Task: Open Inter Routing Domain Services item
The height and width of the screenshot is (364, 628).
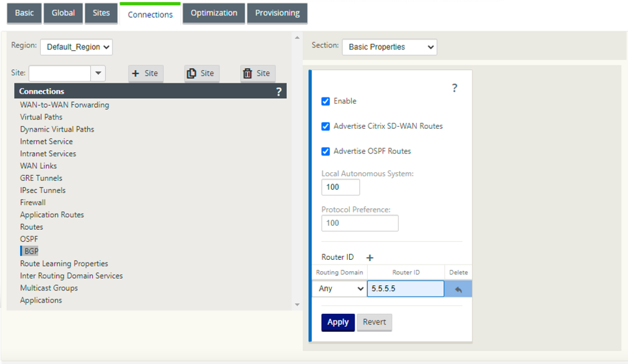Action: [x=72, y=276]
